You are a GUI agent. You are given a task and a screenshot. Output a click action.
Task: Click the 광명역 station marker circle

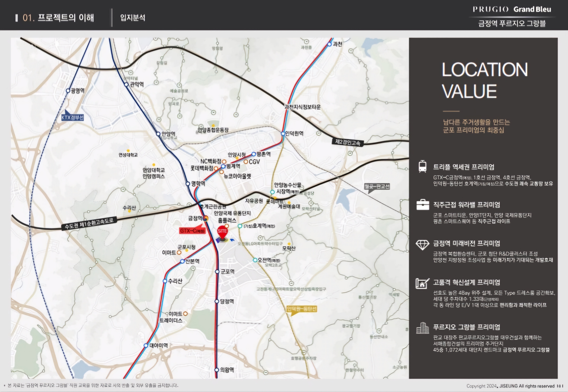68,91
